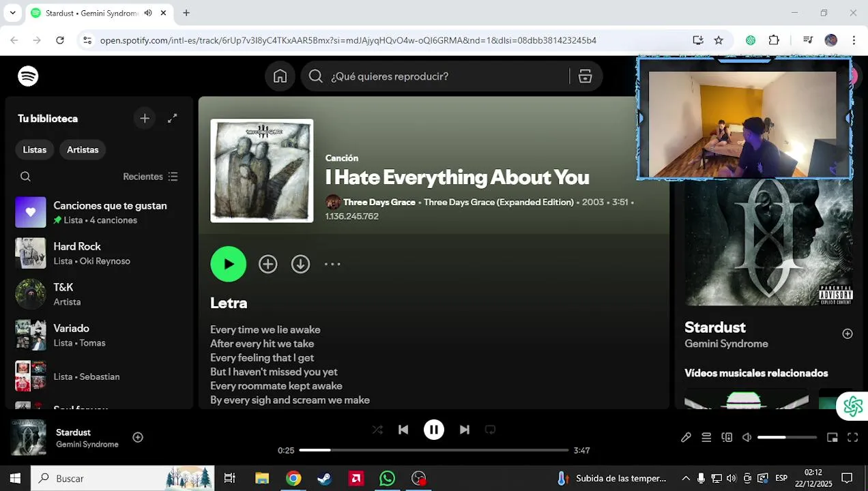This screenshot has width=868, height=491.
Task: Skip to previous track
Action: 403,430
